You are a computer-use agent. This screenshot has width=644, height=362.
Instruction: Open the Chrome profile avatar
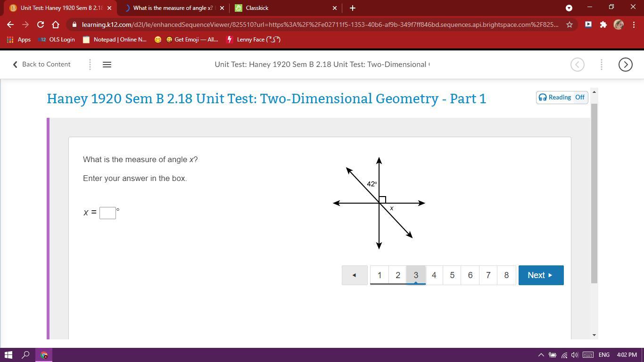(619, 25)
